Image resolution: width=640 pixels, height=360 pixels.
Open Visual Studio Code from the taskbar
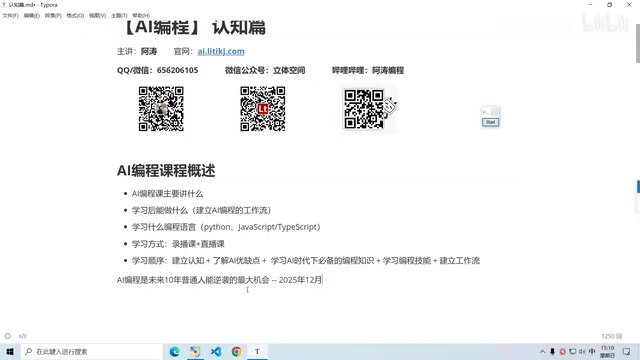coord(216,351)
